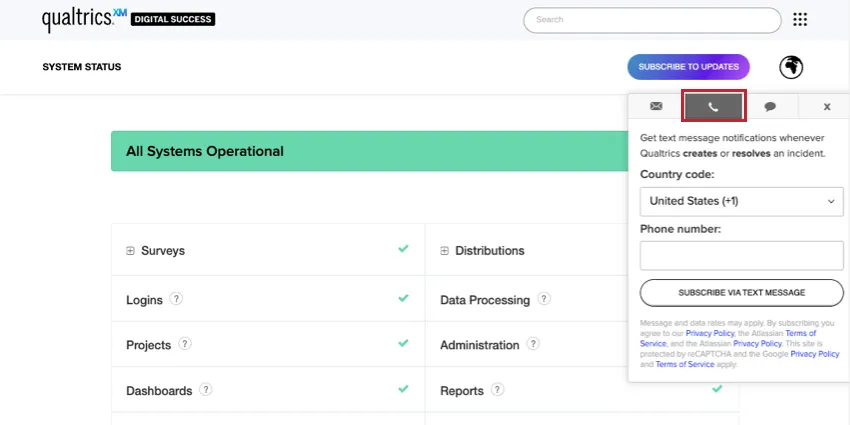Select the phone text message tab
The image size is (850, 425).
point(713,106)
